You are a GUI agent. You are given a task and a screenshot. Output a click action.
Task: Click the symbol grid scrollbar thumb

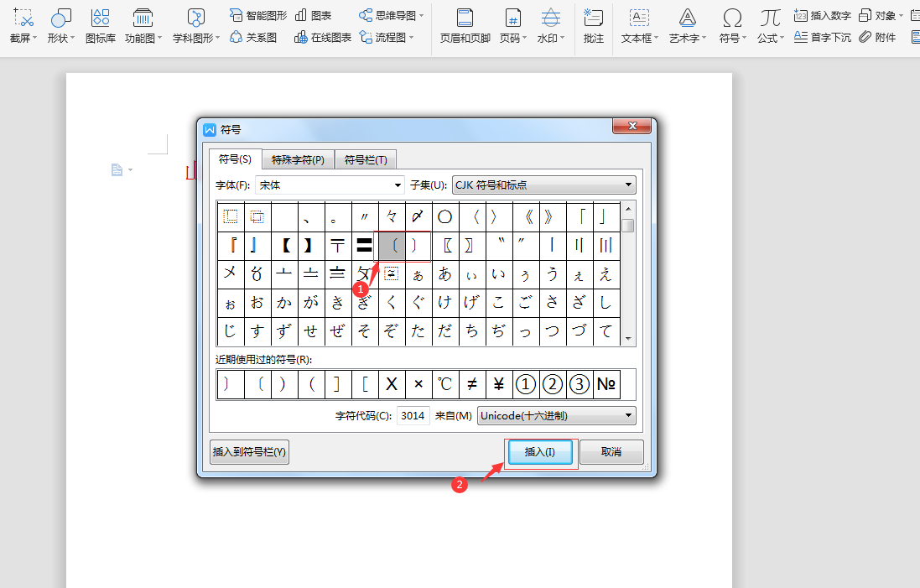628,226
